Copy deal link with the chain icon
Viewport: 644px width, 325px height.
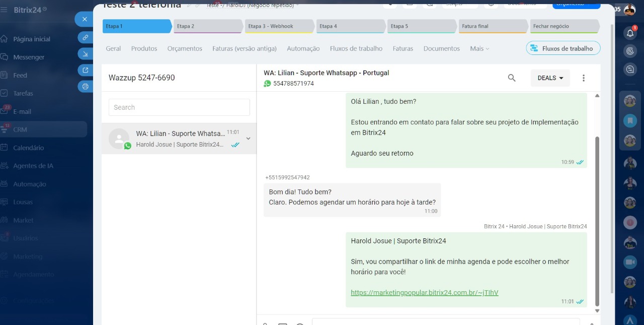86,37
